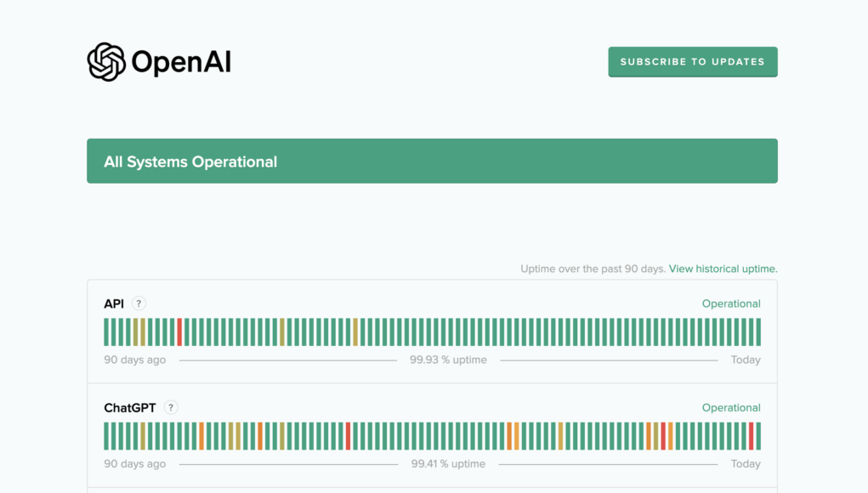Click the API Operational status label
This screenshot has width=868, height=493.
731,303
